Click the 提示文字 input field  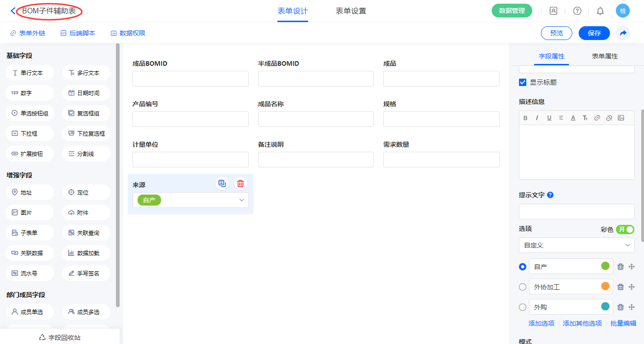pos(576,212)
